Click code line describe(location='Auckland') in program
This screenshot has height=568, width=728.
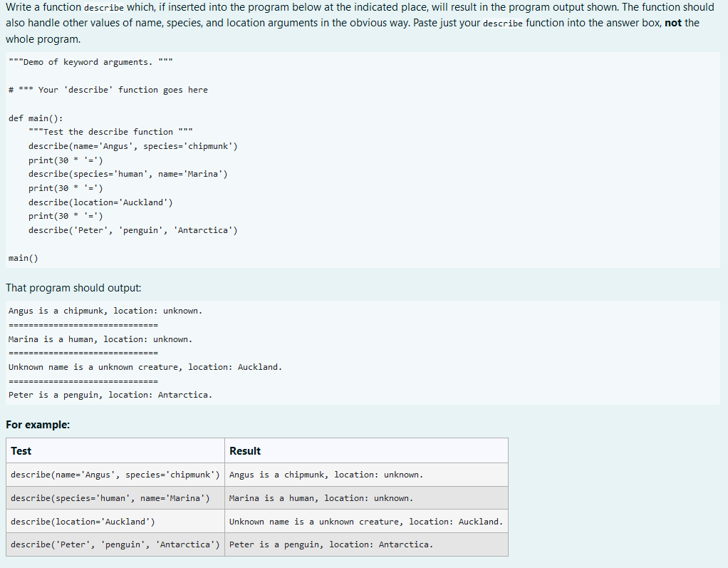pos(100,202)
